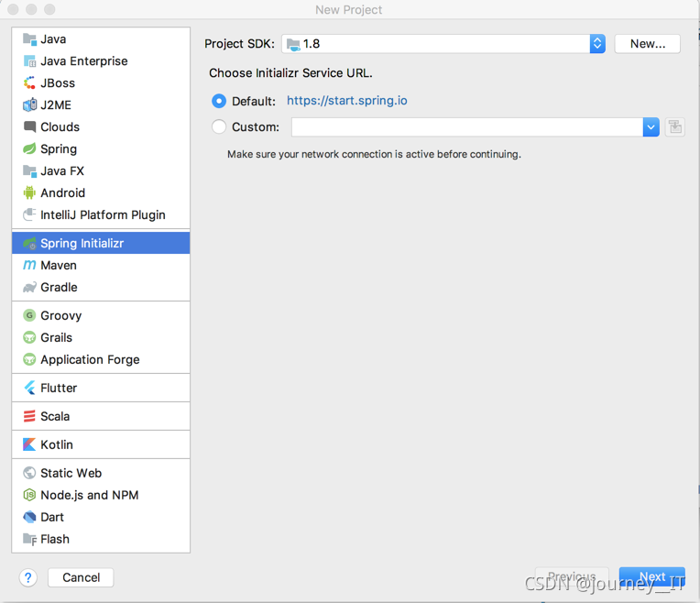Click the Node.js hexagon icon
Screen dimensions: 700x603
coord(29,495)
